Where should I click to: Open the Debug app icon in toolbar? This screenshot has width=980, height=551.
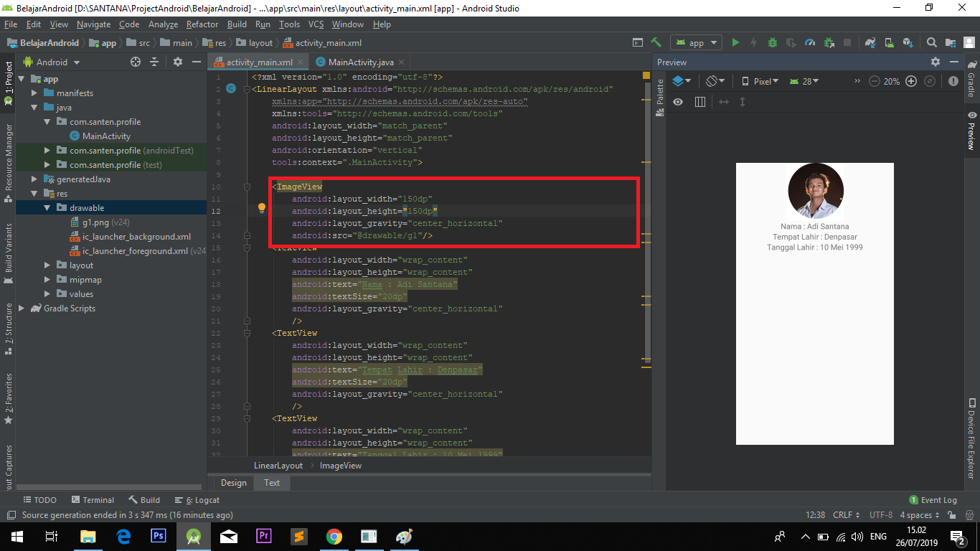[x=773, y=42]
